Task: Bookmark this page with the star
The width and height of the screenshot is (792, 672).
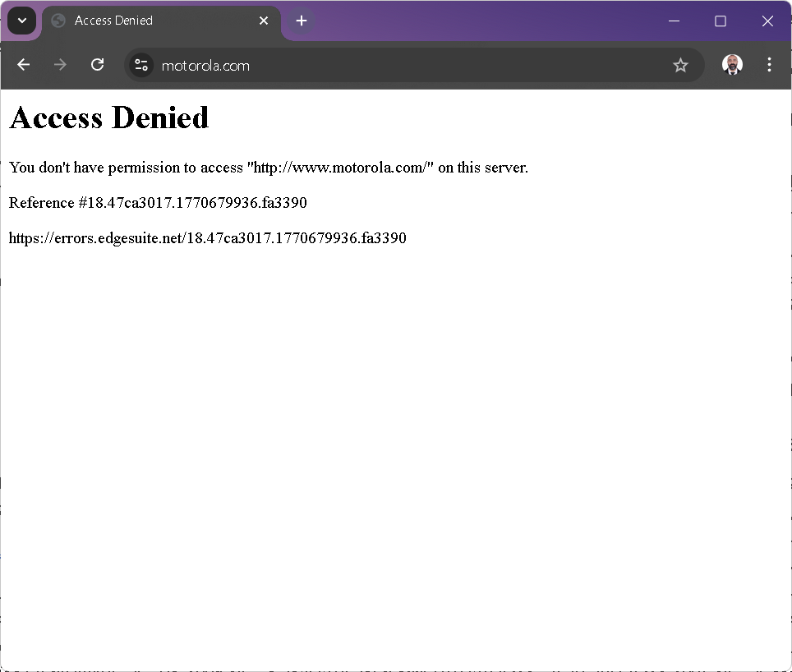Action: click(x=680, y=65)
